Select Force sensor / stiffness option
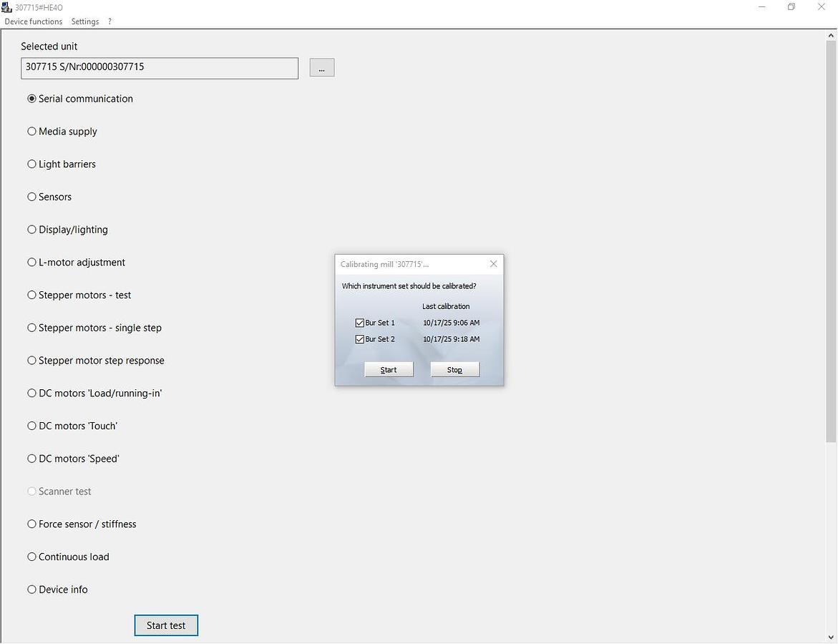This screenshot has height=644, width=838. pyautogui.click(x=31, y=525)
